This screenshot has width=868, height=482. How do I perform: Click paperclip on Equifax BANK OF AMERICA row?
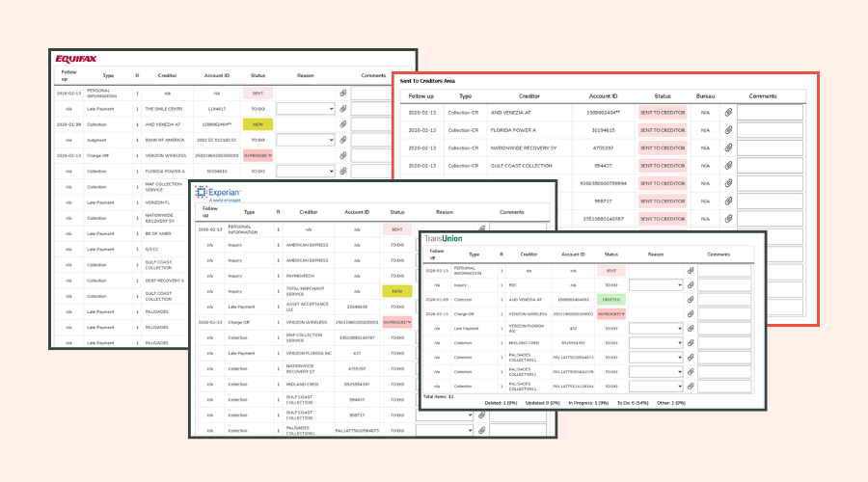tap(343, 140)
